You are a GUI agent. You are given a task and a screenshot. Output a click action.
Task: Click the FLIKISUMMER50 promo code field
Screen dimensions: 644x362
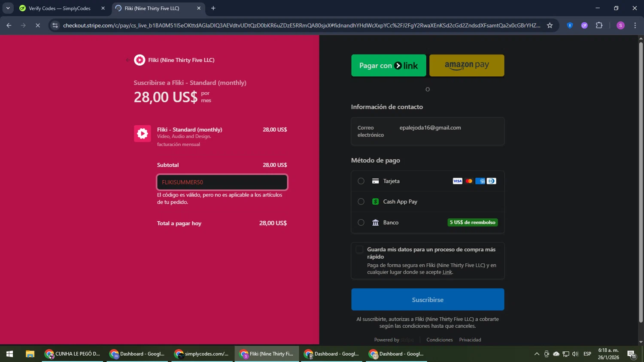[x=222, y=182]
